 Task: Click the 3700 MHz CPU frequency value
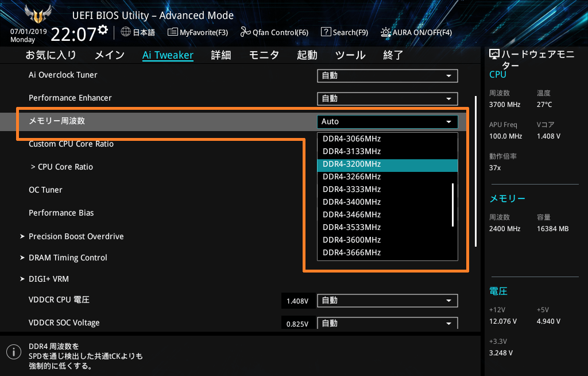[505, 105]
